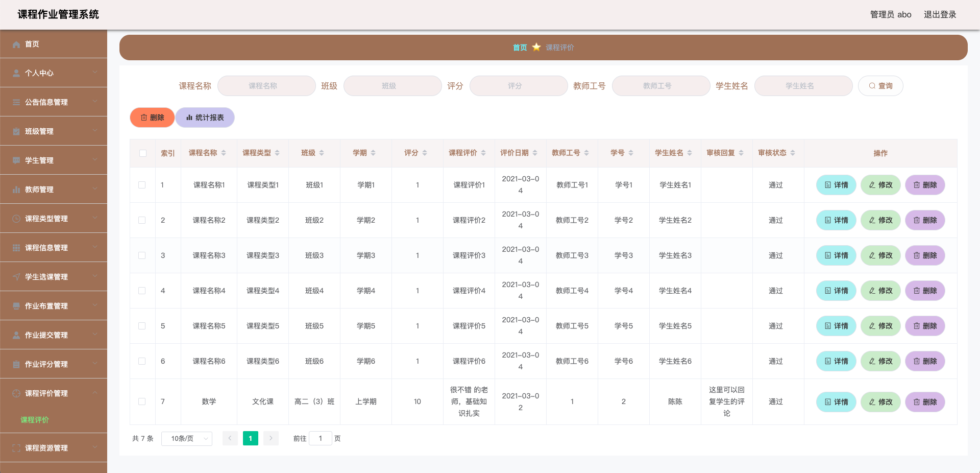Open the 10条/页 page size dropdown
This screenshot has height=473, width=980.
point(187,438)
